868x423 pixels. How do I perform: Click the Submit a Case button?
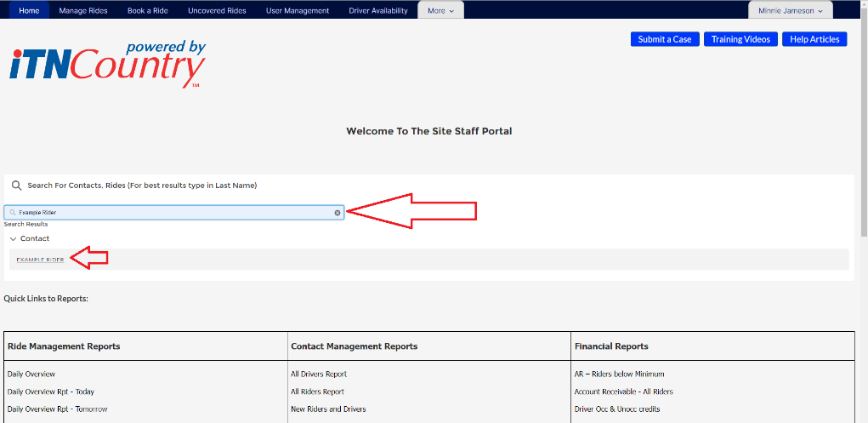(x=665, y=39)
